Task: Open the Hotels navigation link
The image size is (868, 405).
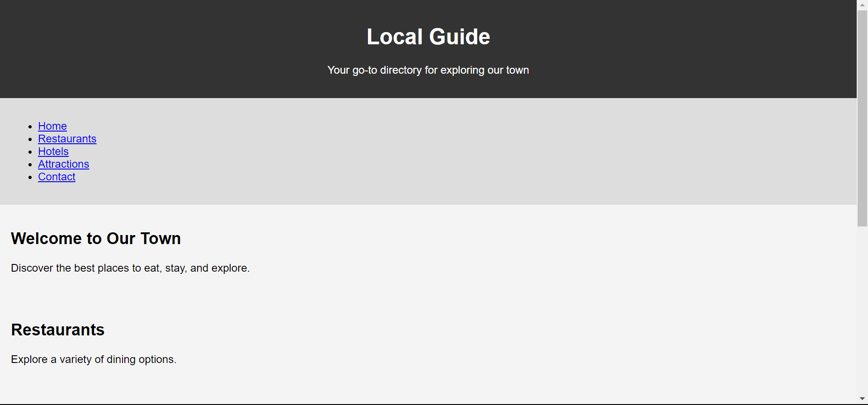Action: click(53, 151)
